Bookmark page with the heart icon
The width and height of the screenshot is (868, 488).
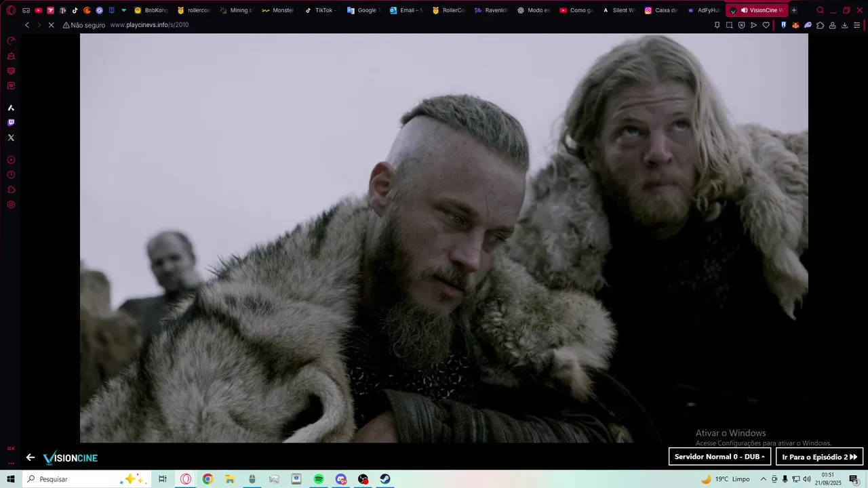point(766,25)
